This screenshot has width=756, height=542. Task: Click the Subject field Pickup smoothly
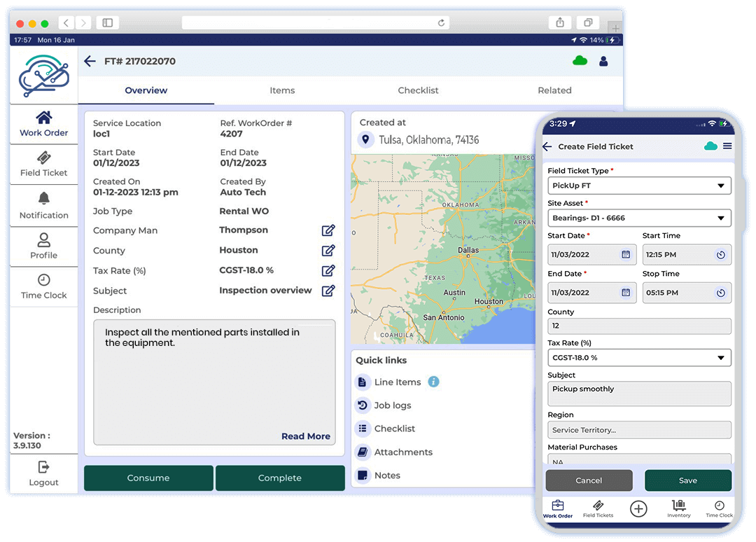(x=639, y=394)
